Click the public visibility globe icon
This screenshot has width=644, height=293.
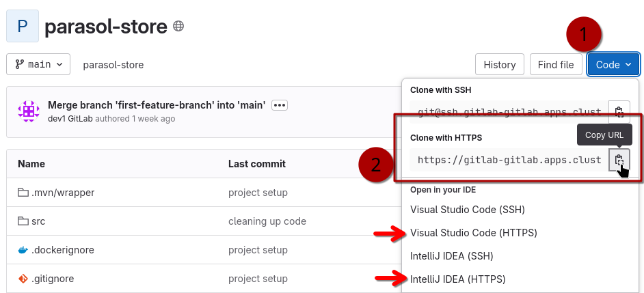click(x=178, y=27)
